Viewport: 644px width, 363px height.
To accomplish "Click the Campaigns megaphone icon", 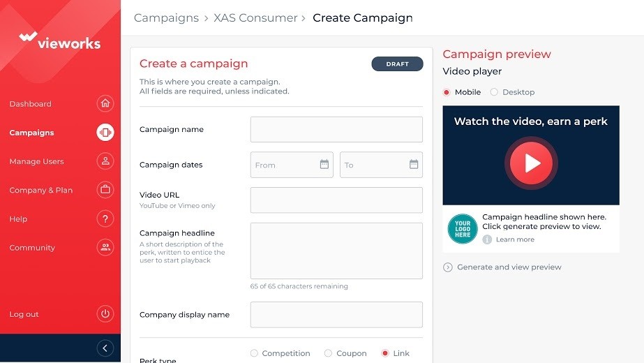I will [105, 133].
